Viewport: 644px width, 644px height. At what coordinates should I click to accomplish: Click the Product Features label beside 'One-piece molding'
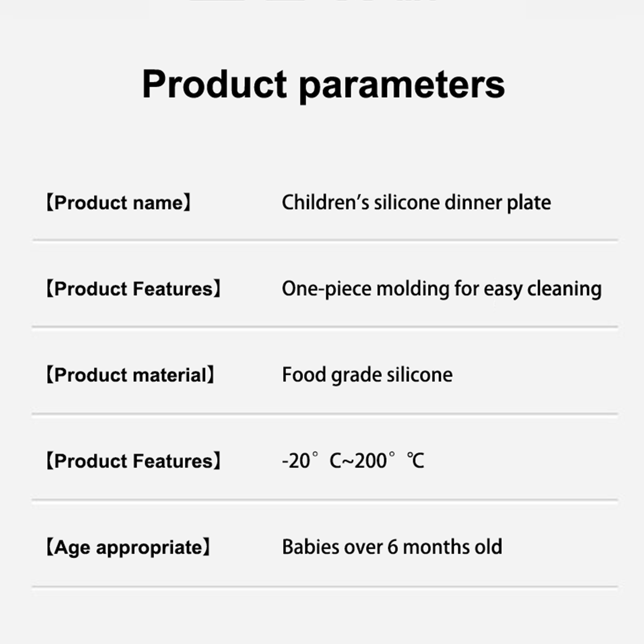click(x=133, y=289)
